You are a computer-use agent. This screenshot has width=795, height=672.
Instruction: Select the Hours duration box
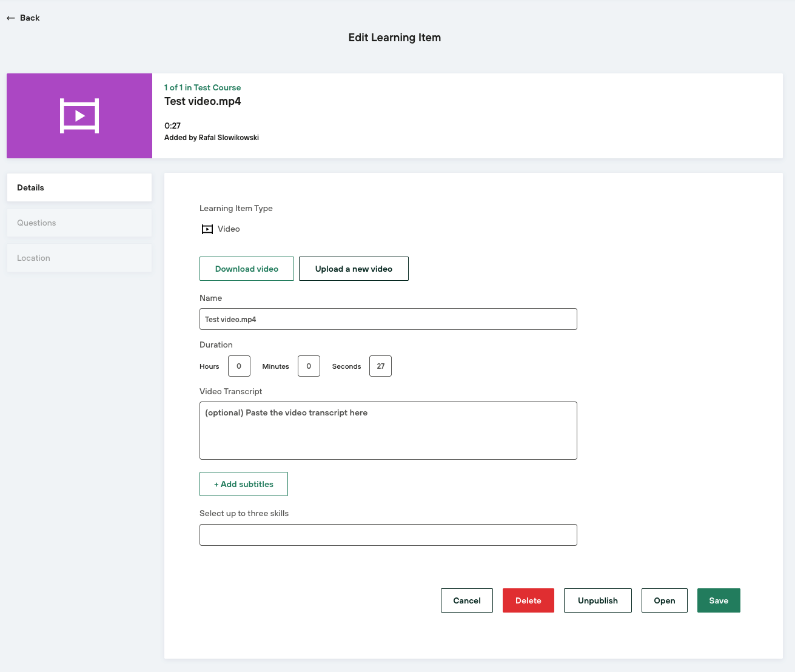point(239,366)
